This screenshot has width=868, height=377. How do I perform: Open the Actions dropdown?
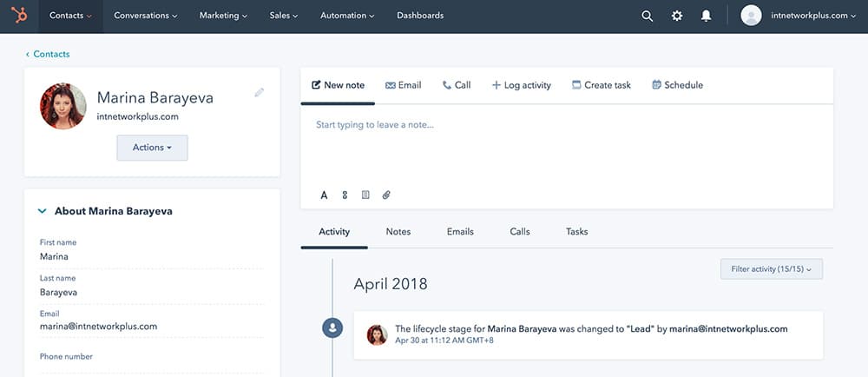[152, 148]
